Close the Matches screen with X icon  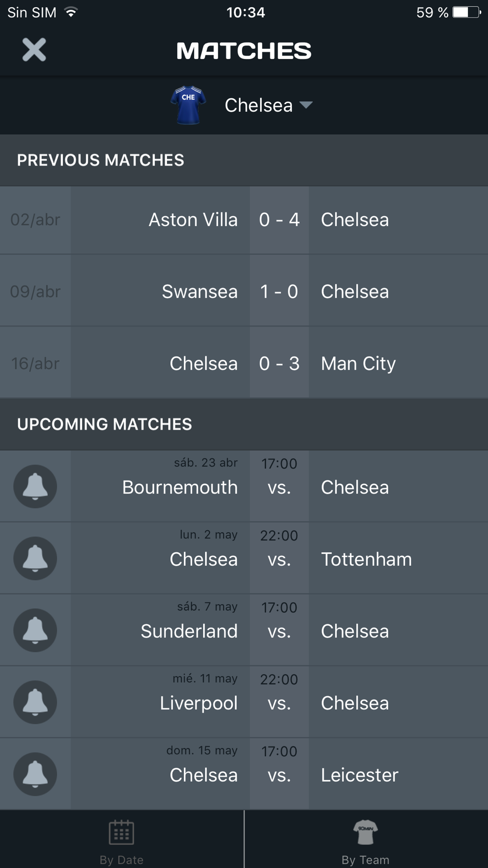tap(34, 50)
